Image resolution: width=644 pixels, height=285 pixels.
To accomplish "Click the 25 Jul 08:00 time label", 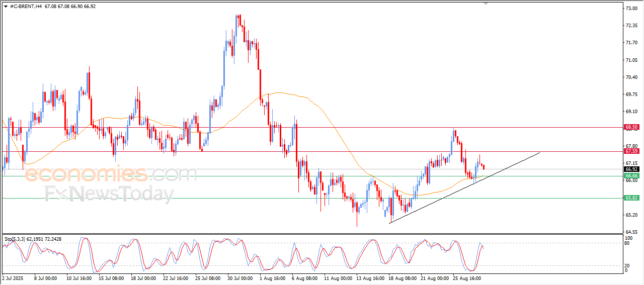I will coord(208,277).
